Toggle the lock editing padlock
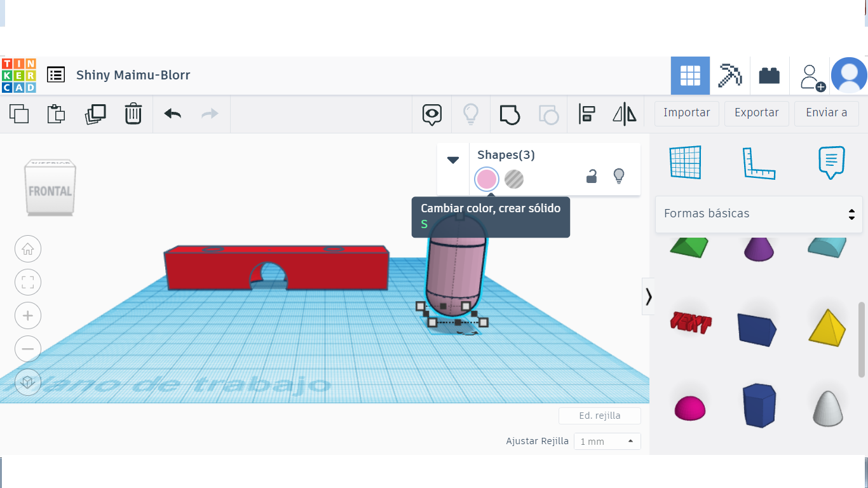The height and width of the screenshot is (488, 868). 592,177
